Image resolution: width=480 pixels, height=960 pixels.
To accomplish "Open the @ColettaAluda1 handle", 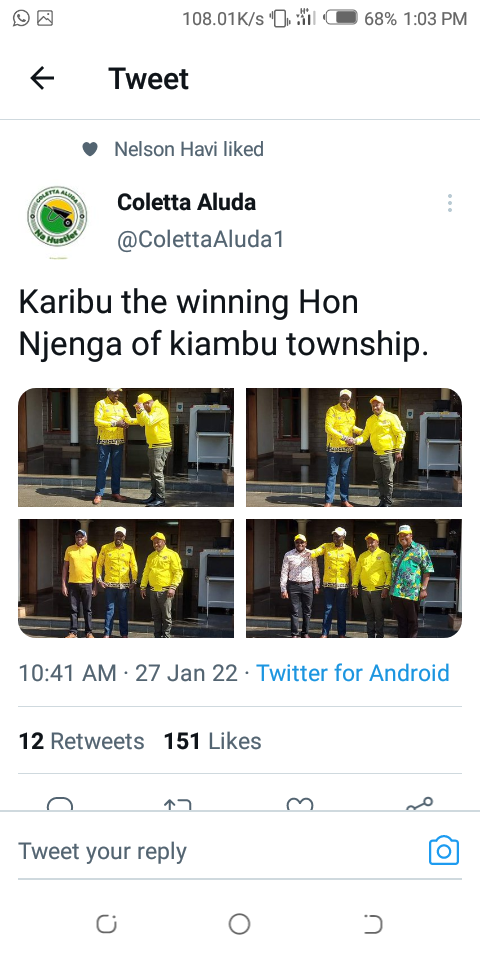I will (x=201, y=239).
